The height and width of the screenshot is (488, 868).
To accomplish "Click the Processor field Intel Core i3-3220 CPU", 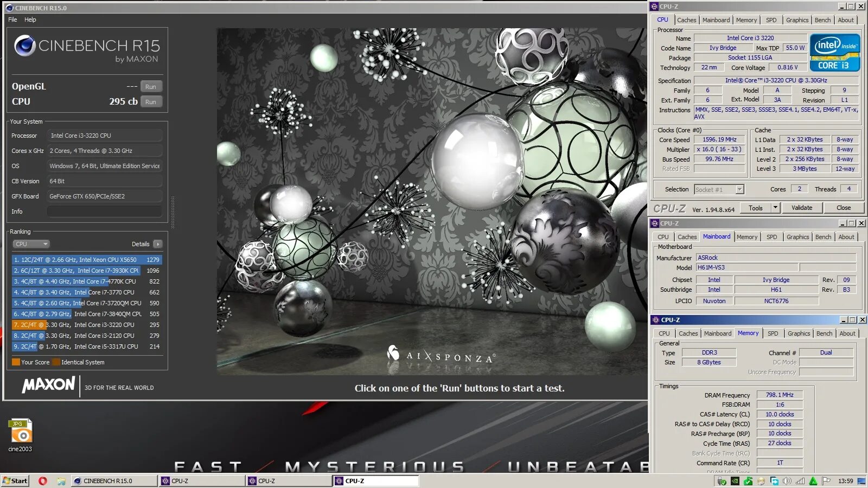I will (105, 136).
